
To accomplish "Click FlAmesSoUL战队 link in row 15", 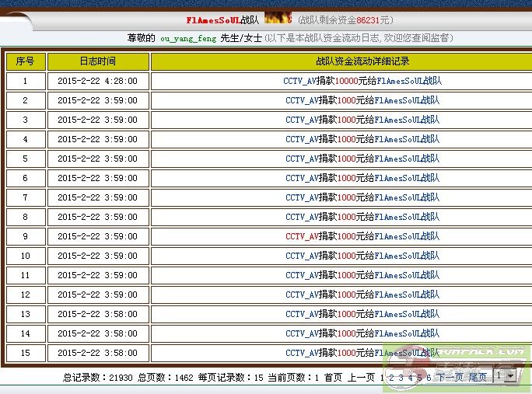I will pyautogui.click(x=408, y=353).
